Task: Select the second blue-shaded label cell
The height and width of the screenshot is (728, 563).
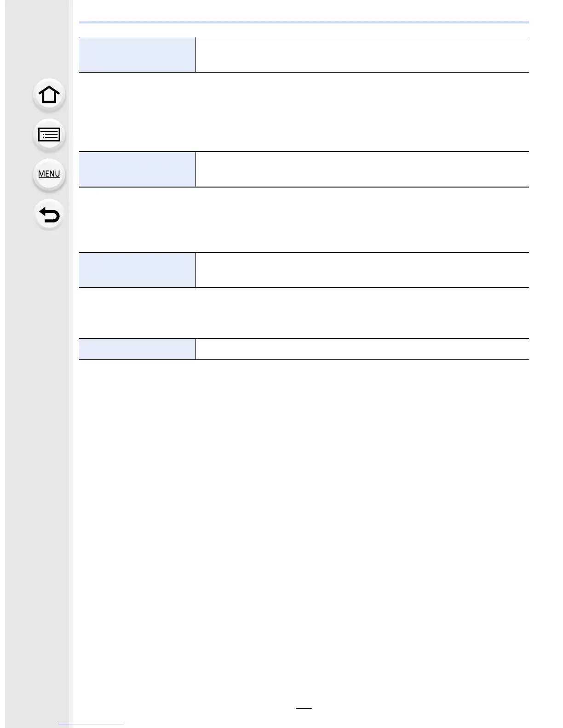Action: [137, 169]
